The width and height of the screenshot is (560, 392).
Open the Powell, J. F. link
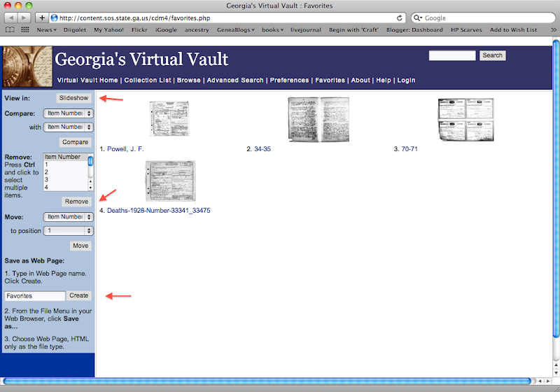coord(125,149)
